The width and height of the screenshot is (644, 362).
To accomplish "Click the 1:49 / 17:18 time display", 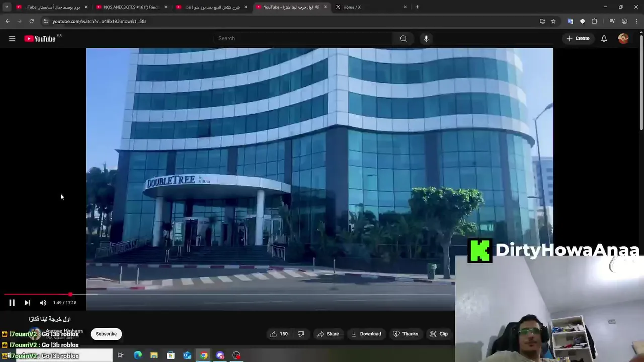I will [65, 303].
